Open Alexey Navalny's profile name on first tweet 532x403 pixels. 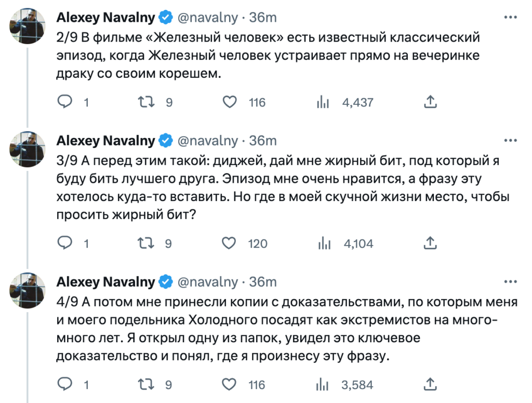pyautogui.click(x=105, y=17)
